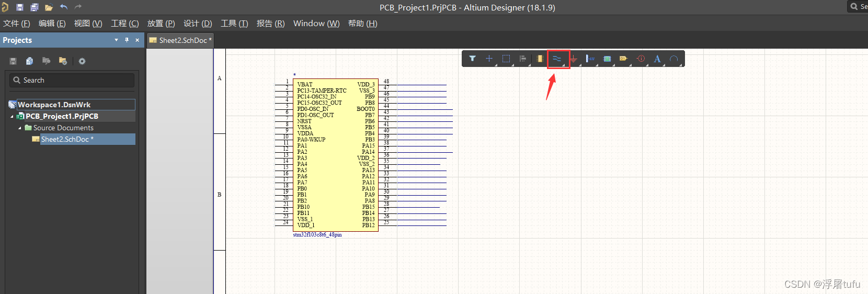Select the move objects cross tool
868x294 pixels.
(x=489, y=59)
